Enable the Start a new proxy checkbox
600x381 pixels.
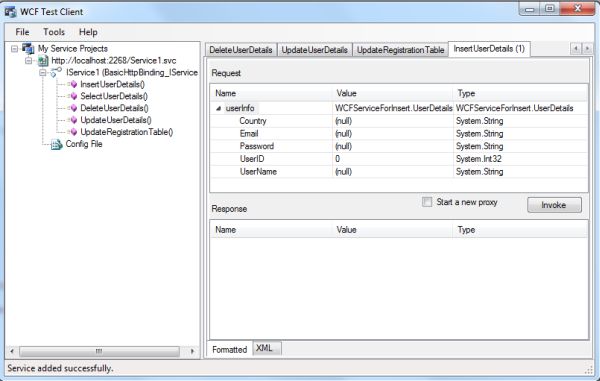pyautogui.click(x=427, y=202)
